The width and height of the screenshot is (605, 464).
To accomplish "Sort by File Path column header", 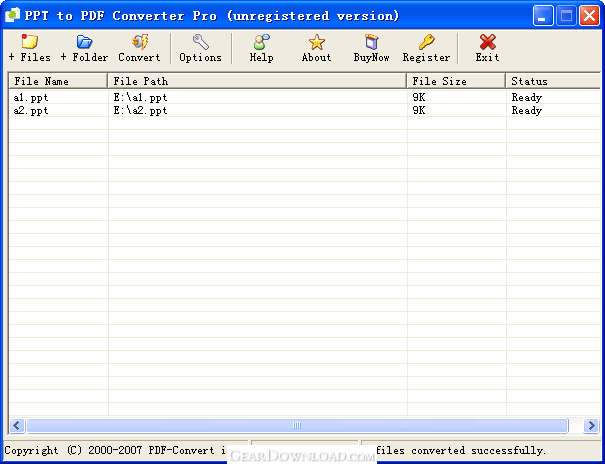I will point(257,81).
